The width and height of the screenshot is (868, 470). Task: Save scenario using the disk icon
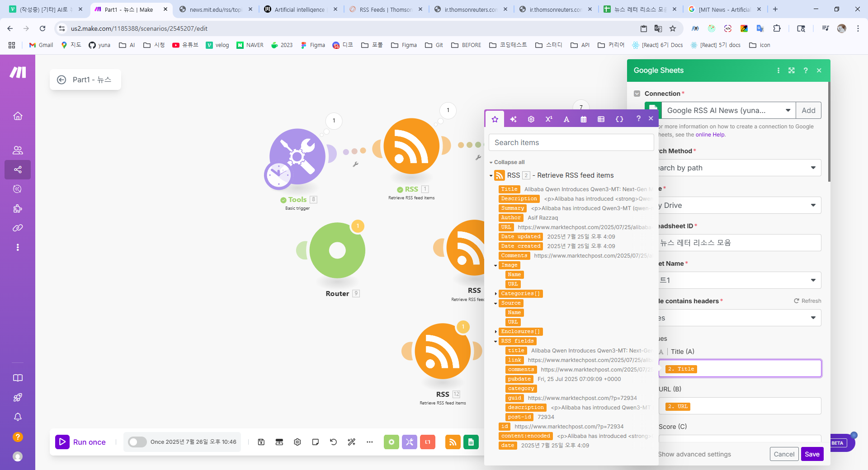[261, 442]
